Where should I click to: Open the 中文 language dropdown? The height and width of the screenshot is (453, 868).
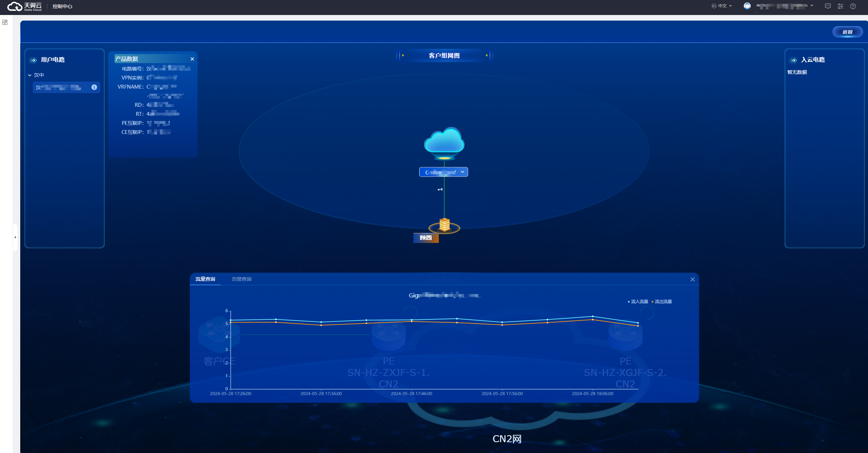click(722, 6)
